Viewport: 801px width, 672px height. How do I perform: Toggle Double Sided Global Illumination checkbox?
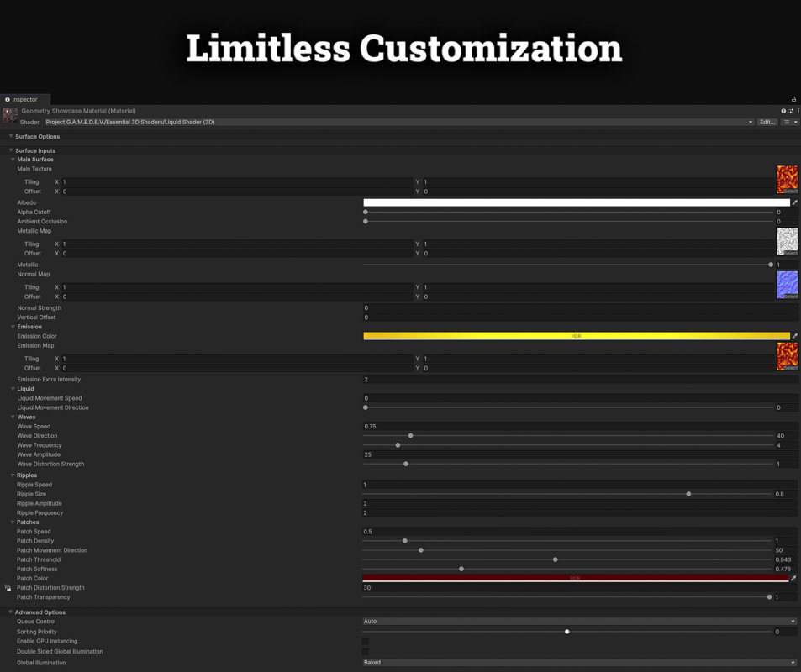(366, 652)
